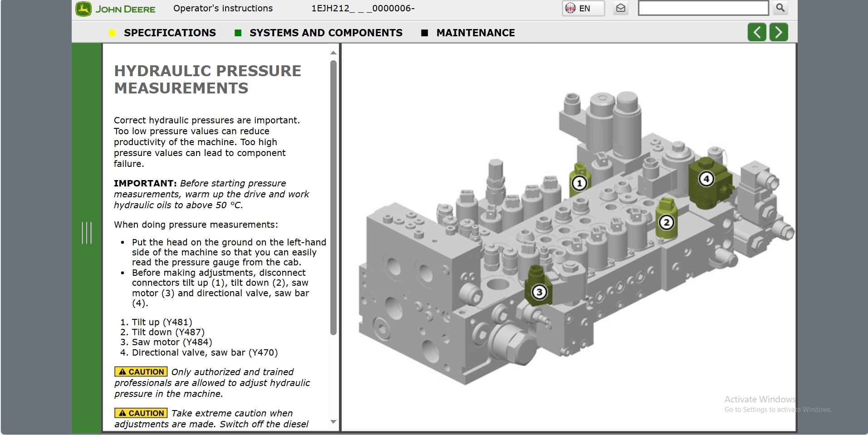
Task: Open the EN language selector
Action: point(583,8)
